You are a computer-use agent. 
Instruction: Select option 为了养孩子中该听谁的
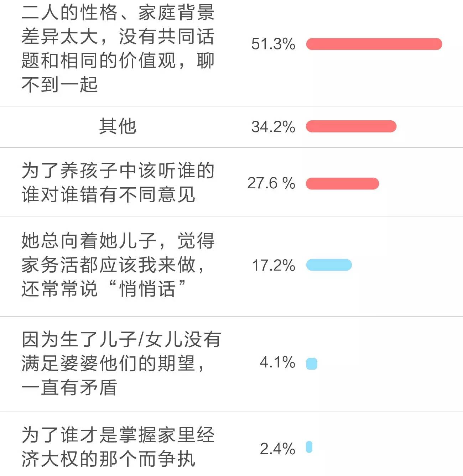pyautogui.click(x=231, y=182)
